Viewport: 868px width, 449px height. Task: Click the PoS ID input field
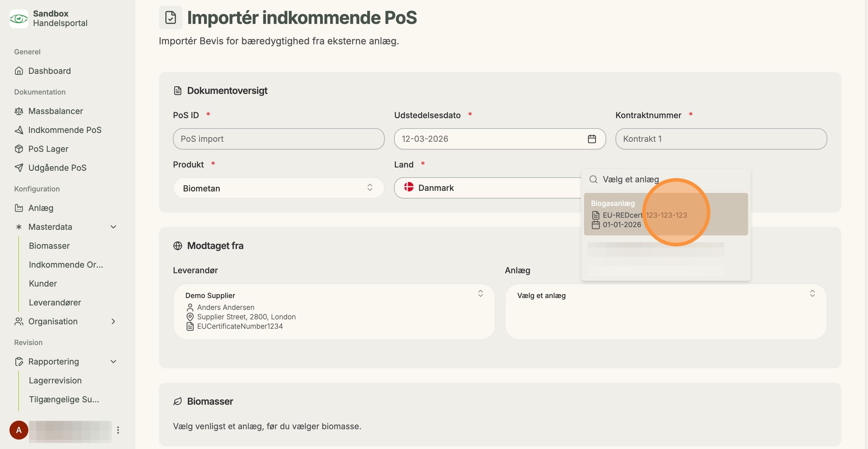point(279,139)
